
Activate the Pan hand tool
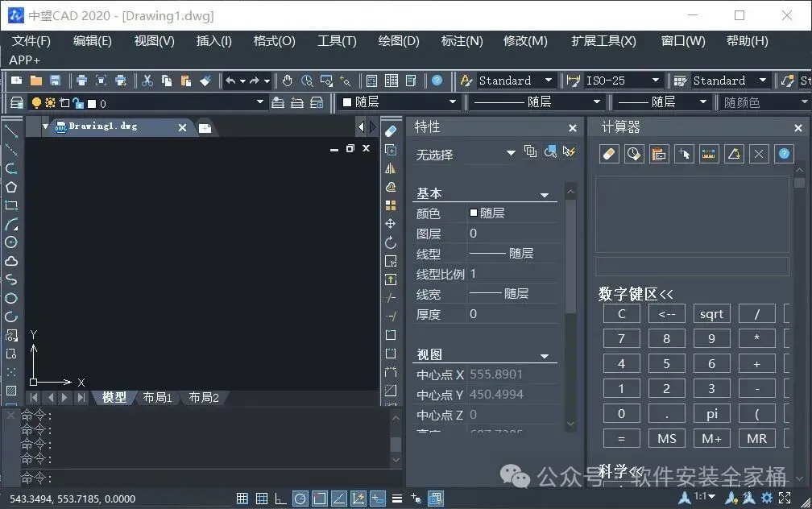click(287, 81)
